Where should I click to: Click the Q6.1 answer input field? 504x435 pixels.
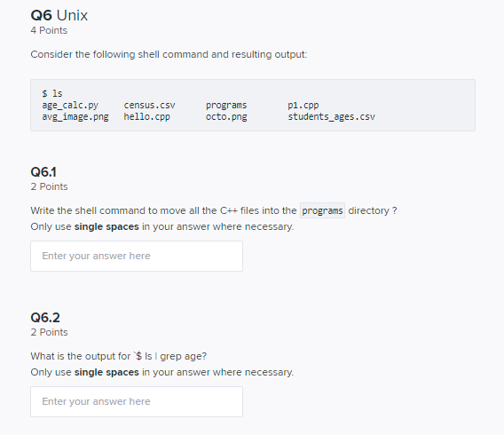137,256
